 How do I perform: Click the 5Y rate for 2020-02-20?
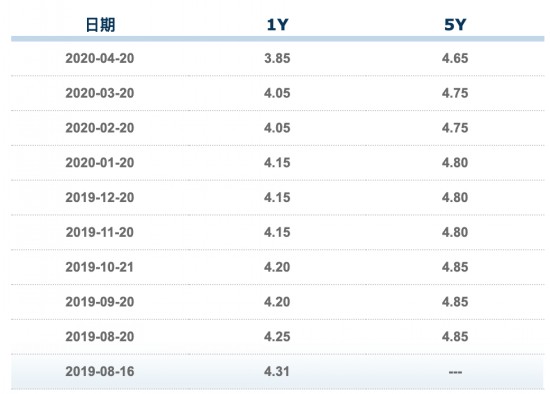point(455,128)
